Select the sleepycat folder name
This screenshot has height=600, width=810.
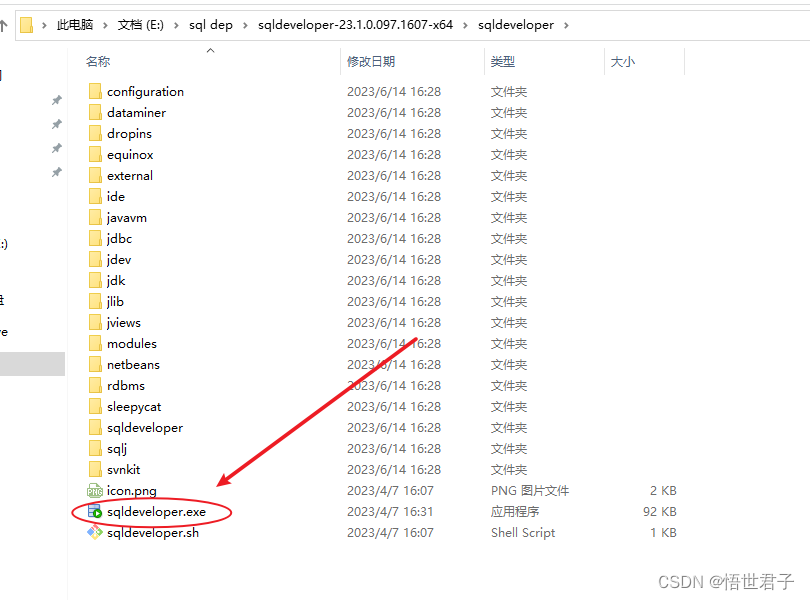coord(134,407)
